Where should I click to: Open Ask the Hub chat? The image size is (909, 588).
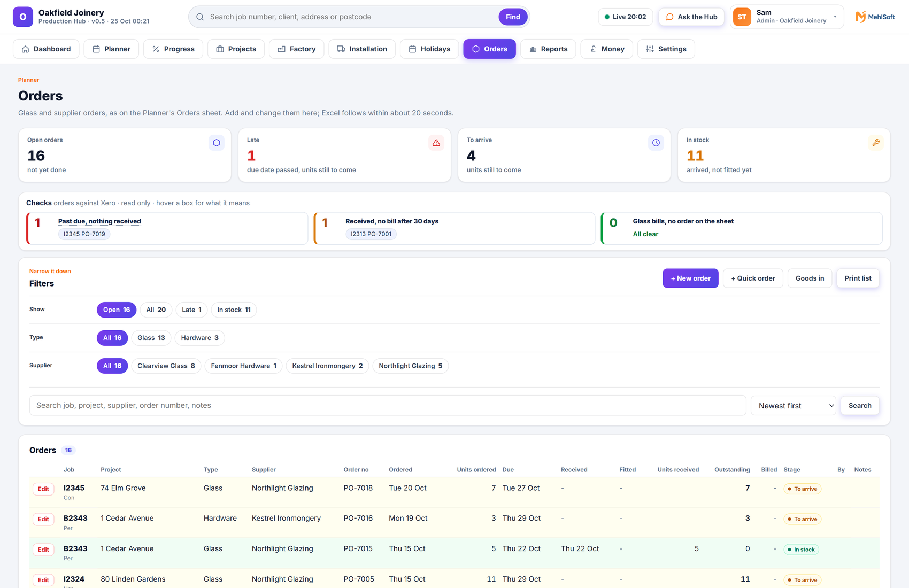tap(691, 17)
